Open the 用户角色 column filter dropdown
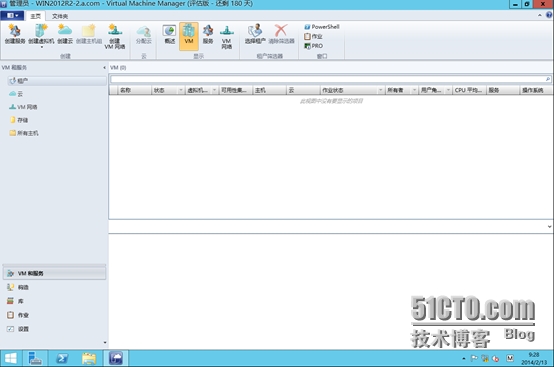 pyautogui.click(x=448, y=90)
